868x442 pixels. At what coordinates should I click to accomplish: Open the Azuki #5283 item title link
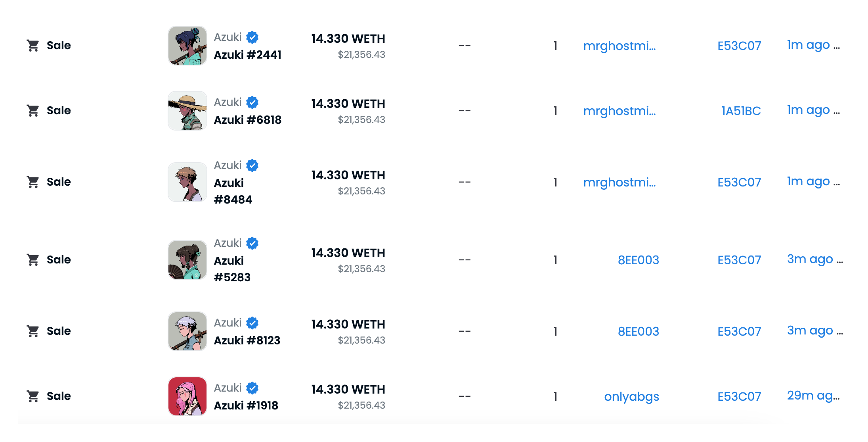tap(232, 269)
